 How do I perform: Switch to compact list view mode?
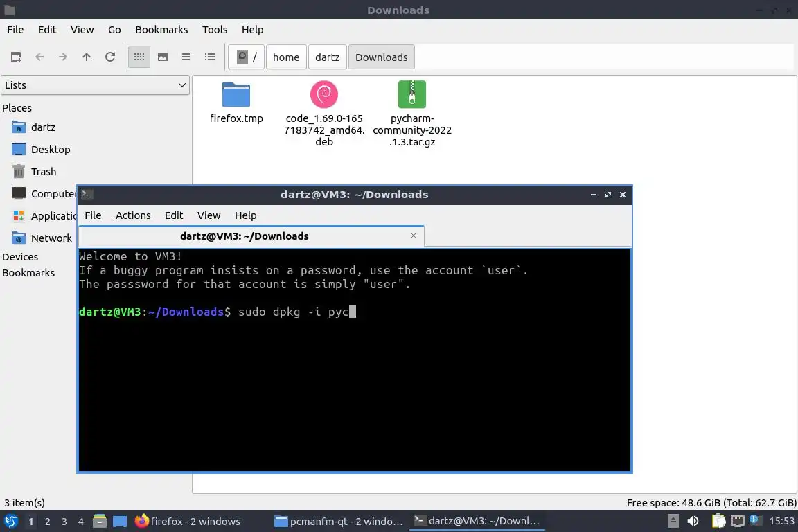click(x=186, y=57)
